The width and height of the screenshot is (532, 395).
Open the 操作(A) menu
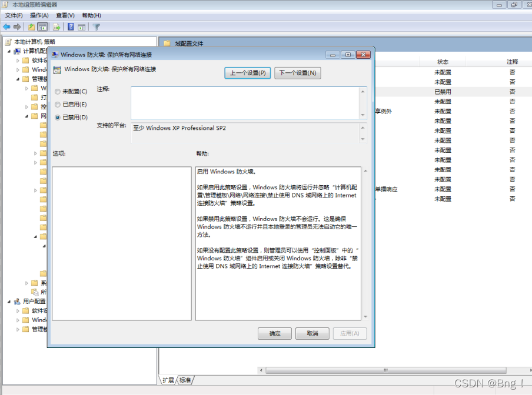39,15
